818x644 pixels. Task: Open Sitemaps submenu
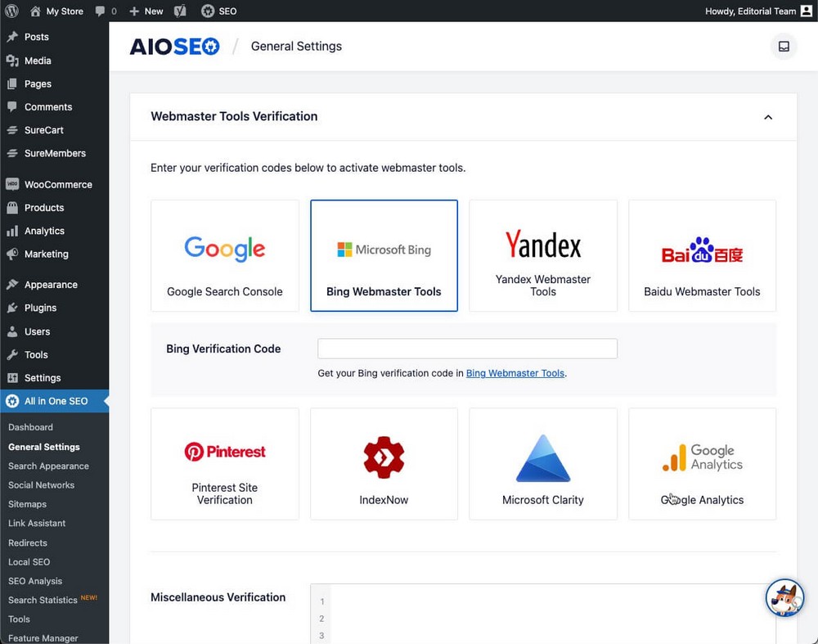coord(27,504)
